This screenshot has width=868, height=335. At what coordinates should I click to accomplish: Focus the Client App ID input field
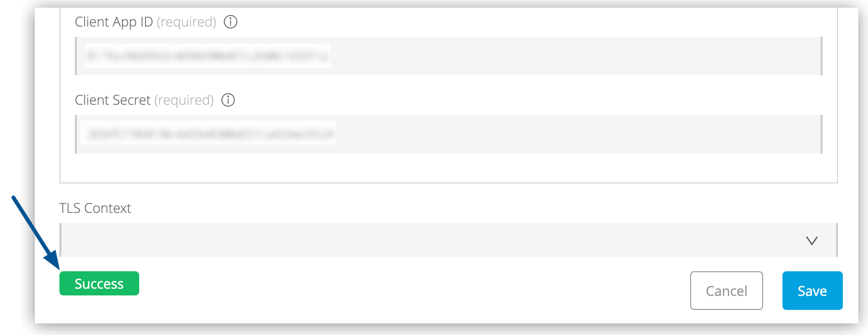click(448, 56)
